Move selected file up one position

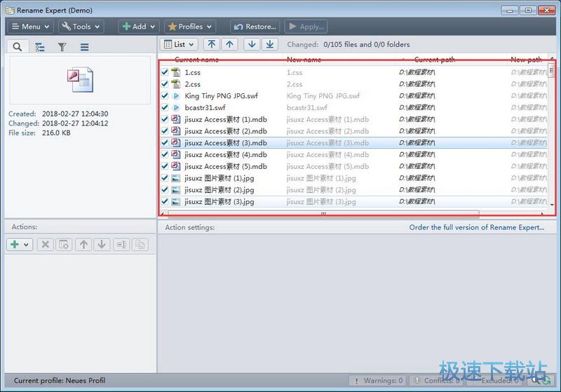pyautogui.click(x=230, y=44)
